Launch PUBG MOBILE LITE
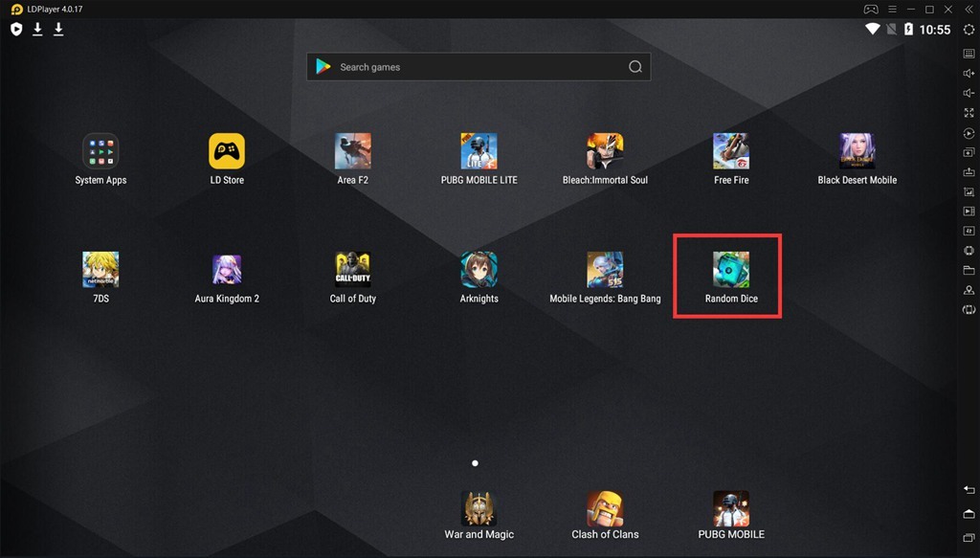This screenshot has width=980, height=558. [x=479, y=151]
